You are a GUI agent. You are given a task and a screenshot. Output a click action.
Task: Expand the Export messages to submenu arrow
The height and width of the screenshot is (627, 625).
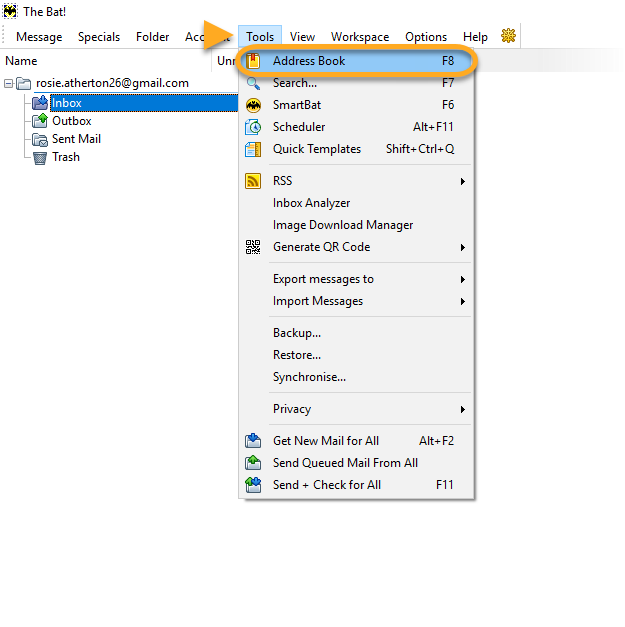463,280
